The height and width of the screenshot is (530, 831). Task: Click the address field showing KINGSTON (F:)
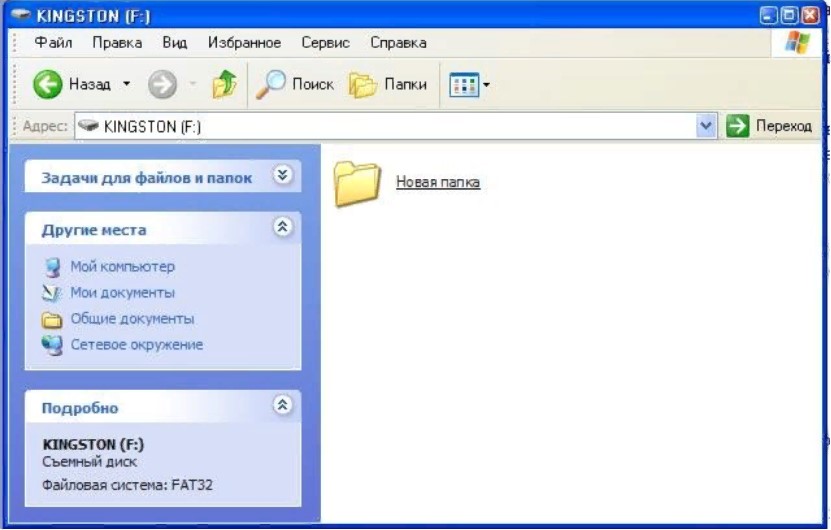[x=380, y=127]
